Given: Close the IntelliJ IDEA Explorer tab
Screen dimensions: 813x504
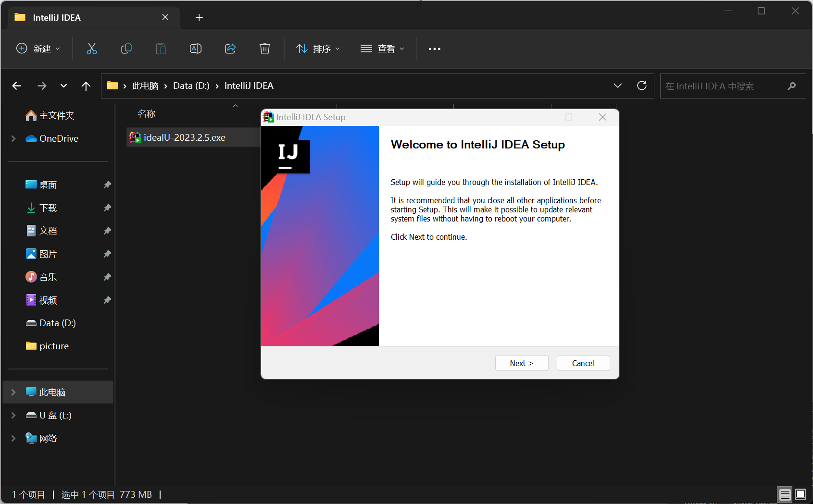Looking at the screenshot, I should (165, 17).
